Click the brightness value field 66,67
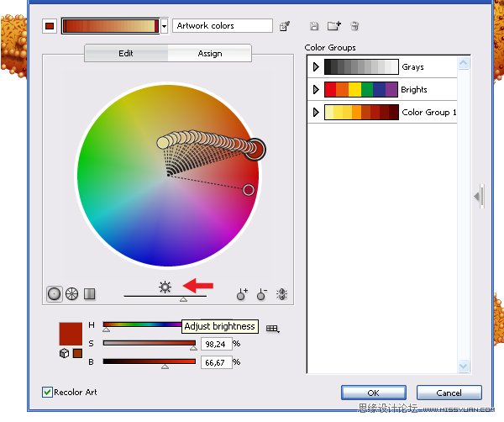The height and width of the screenshot is (422, 504). coord(217,362)
